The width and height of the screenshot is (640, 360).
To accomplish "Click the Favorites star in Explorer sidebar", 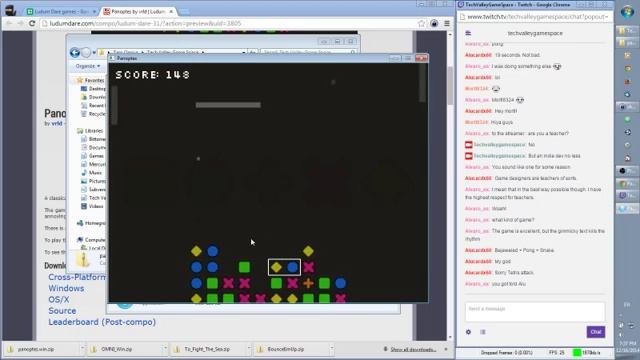I will (x=80, y=80).
